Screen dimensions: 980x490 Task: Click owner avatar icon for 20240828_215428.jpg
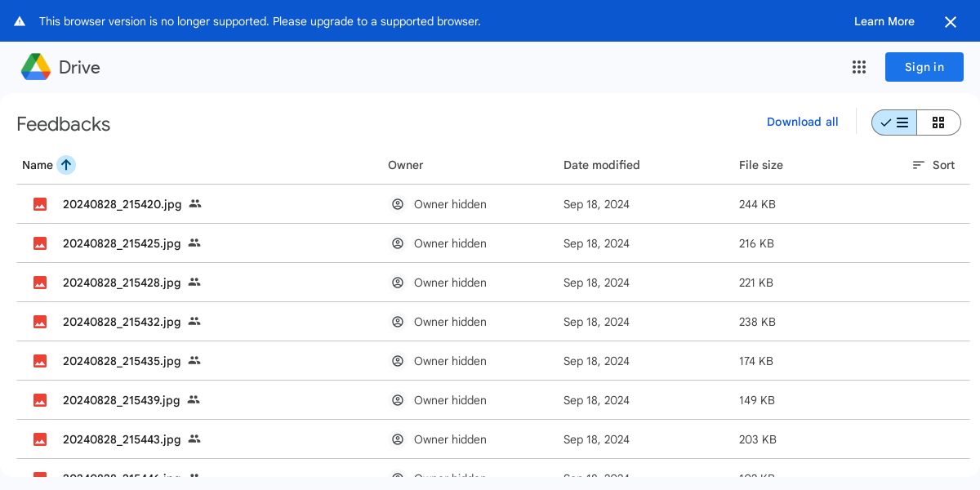click(x=398, y=283)
